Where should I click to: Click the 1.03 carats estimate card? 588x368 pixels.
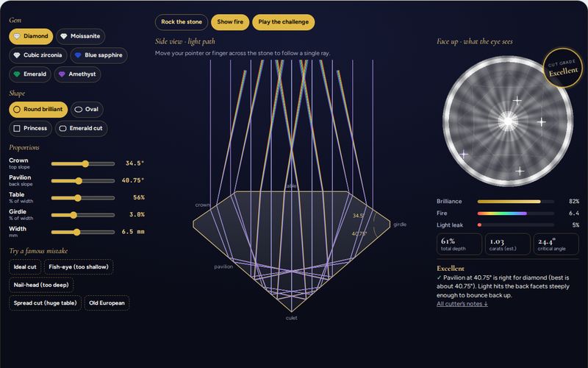click(x=508, y=244)
